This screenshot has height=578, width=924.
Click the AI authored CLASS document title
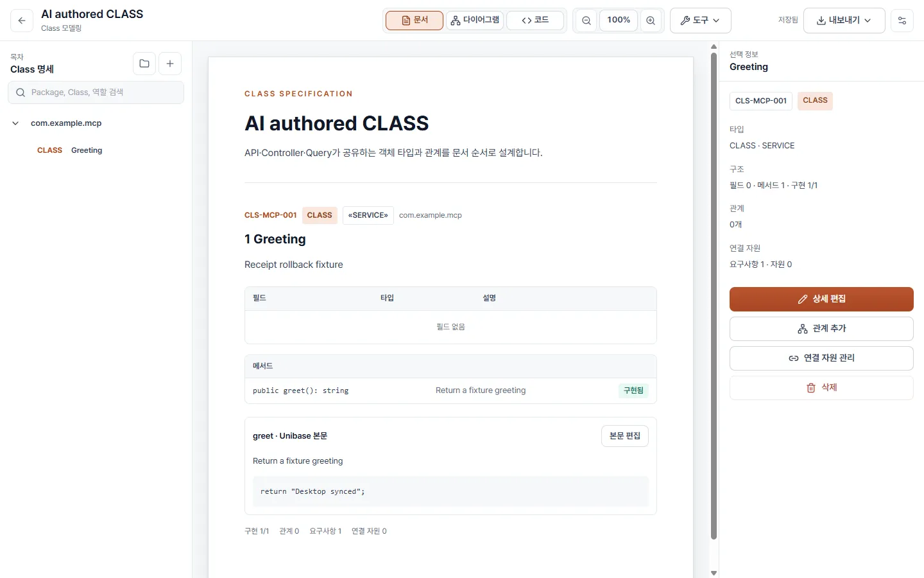[337, 123]
